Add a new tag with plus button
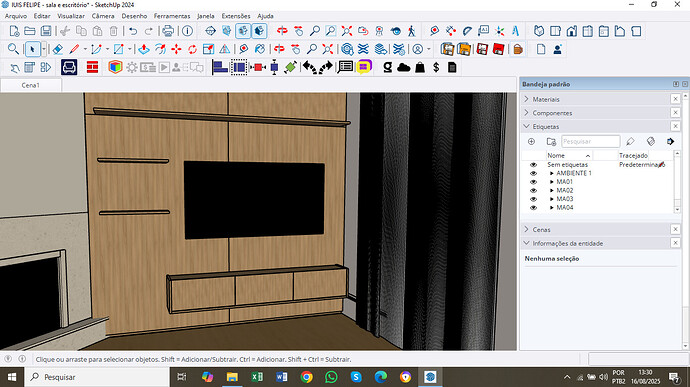690x387 pixels. click(x=531, y=141)
